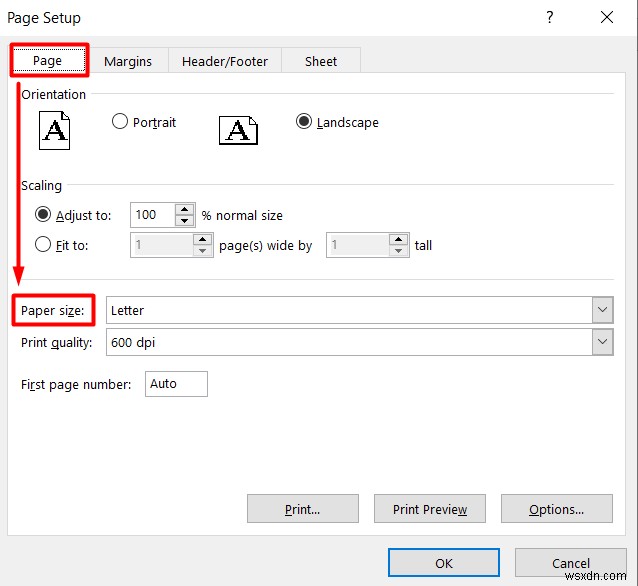The height and width of the screenshot is (586, 638).
Task: Open the Margins tab
Action: (x=128, y=61)
